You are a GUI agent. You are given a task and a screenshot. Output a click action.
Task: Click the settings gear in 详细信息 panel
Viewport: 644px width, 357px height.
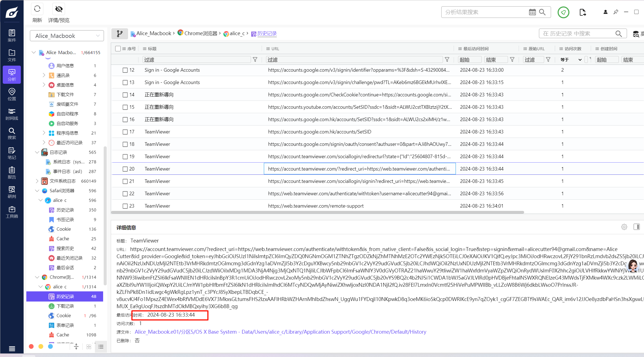(x=624, y=227)
